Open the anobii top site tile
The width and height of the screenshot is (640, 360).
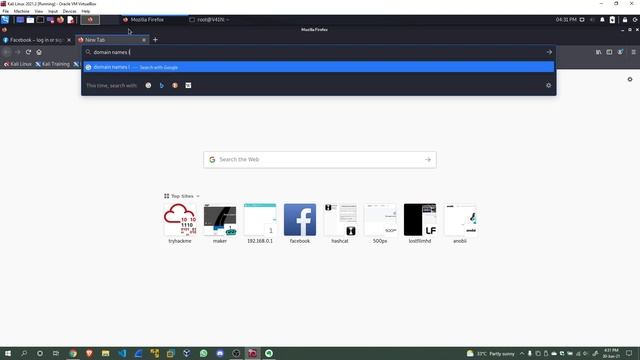pyautogui.click(x=460, y=224)
